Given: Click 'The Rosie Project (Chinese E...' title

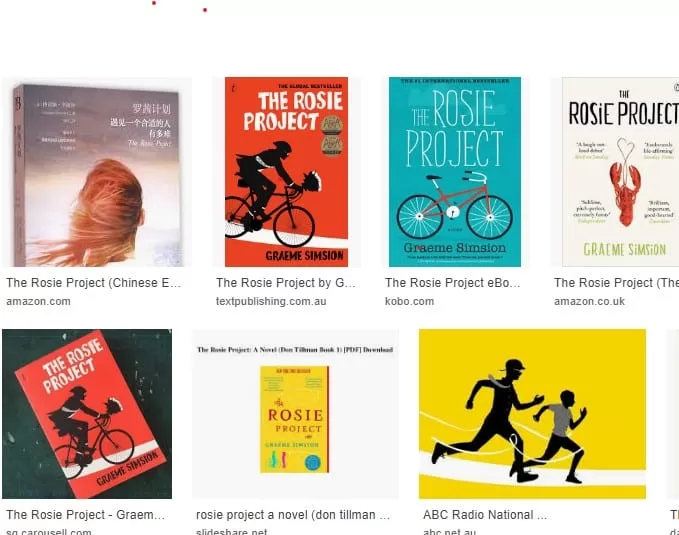Looking at the screenshot, I should (x=94, y=283).
